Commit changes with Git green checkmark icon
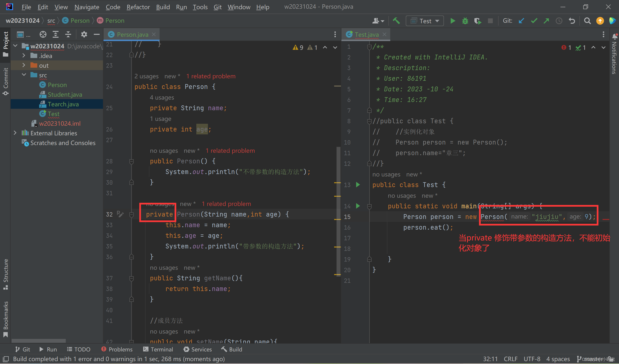 pyautogui.click(x=534, y=21)
